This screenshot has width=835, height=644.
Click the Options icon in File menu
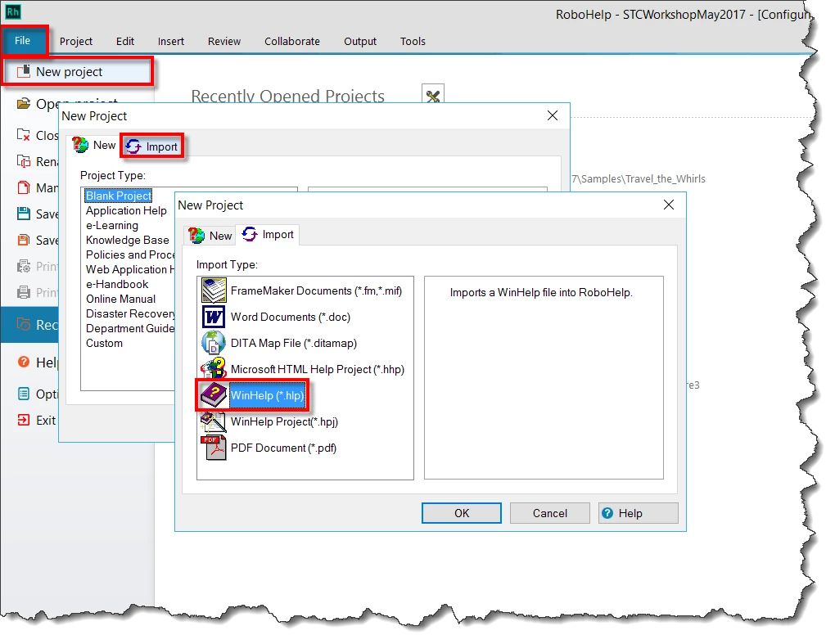[x=24, y=394]
